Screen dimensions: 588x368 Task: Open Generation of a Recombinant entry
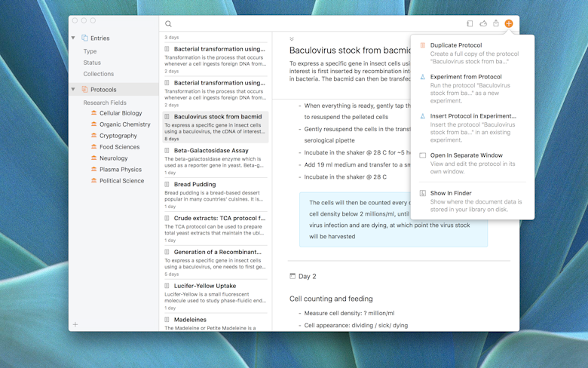pyautogui.click(x=216, y=262)
